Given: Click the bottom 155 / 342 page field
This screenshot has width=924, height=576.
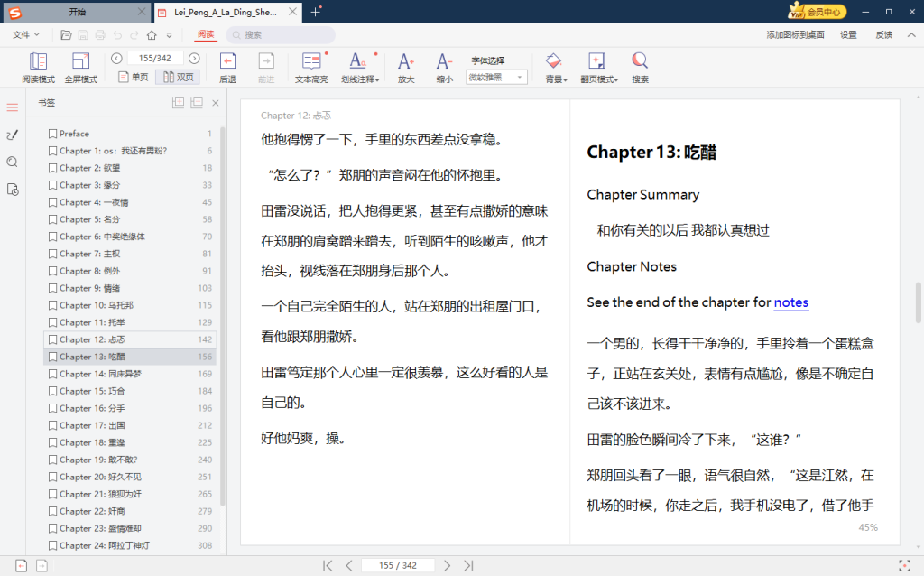Looking at the screenshot, I should point(398,565).
